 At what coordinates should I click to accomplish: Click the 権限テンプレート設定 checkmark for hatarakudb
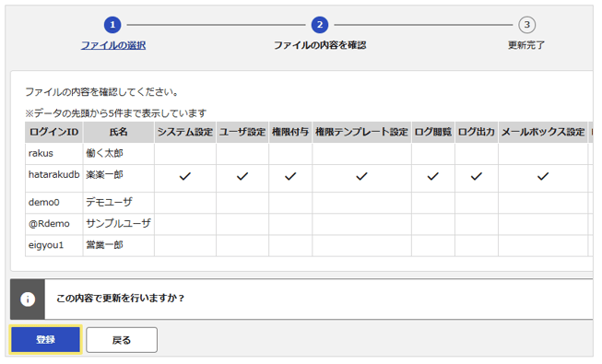point(361,176)
